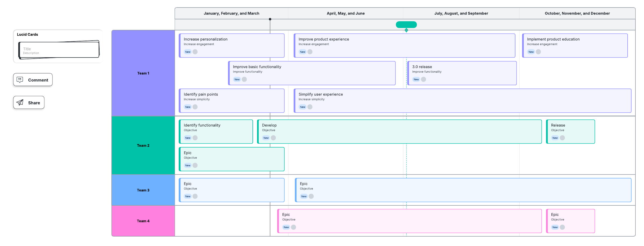The image size is (644, 246).
Task: Click assignee avatar on Increase personalization card
Action: pos(195,52)
